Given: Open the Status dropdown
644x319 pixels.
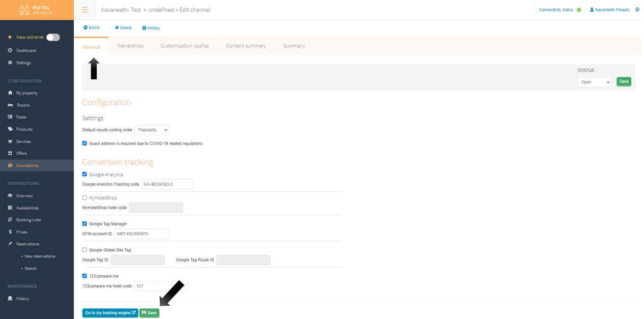Looking at the screenshot, I should coord(594,82).
